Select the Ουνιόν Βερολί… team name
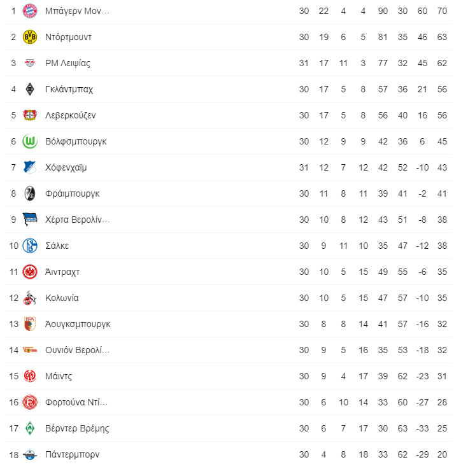 (x=78, y=350)
